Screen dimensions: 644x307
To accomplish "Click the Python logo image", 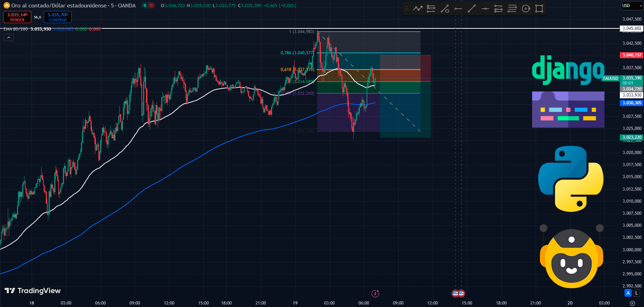I will [571, 179].
